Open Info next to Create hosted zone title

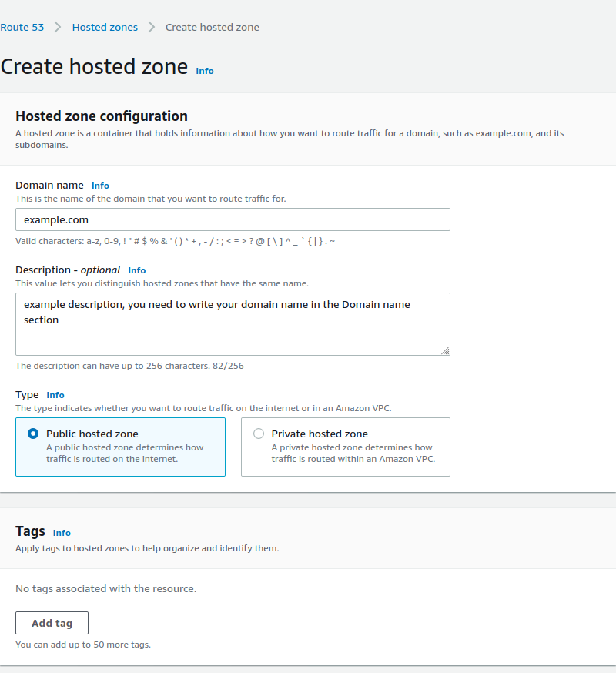205,71
